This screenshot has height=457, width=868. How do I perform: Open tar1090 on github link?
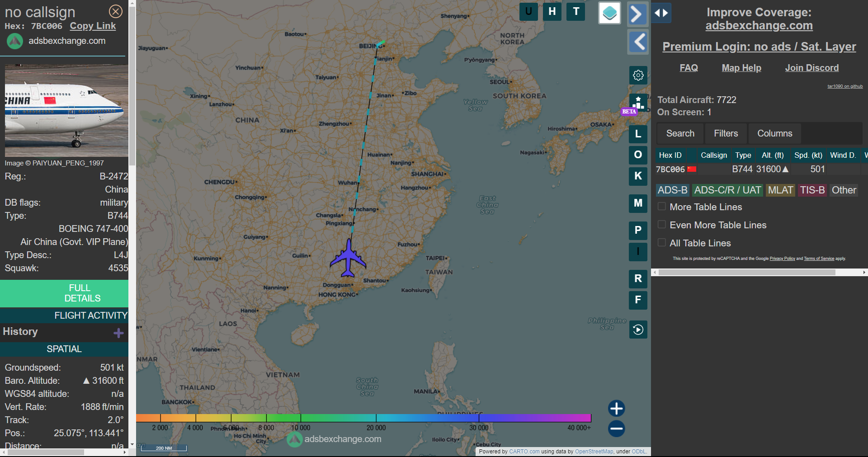[845, 86]
